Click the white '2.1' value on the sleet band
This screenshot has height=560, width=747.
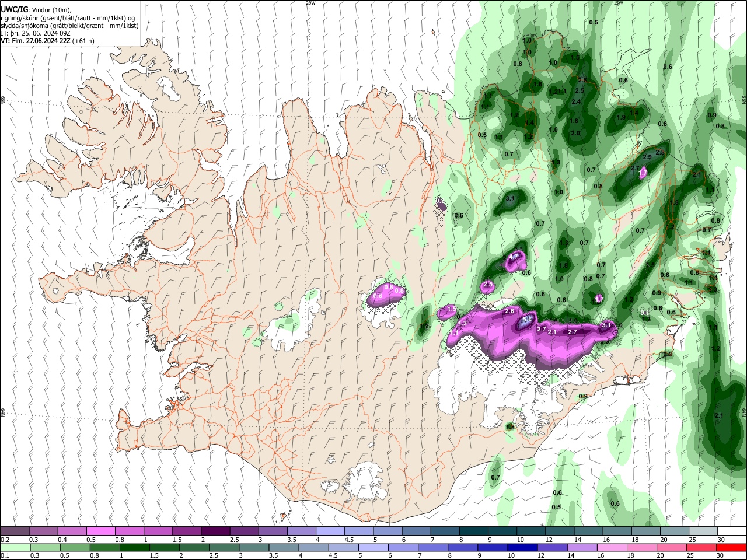click(553, 332)
